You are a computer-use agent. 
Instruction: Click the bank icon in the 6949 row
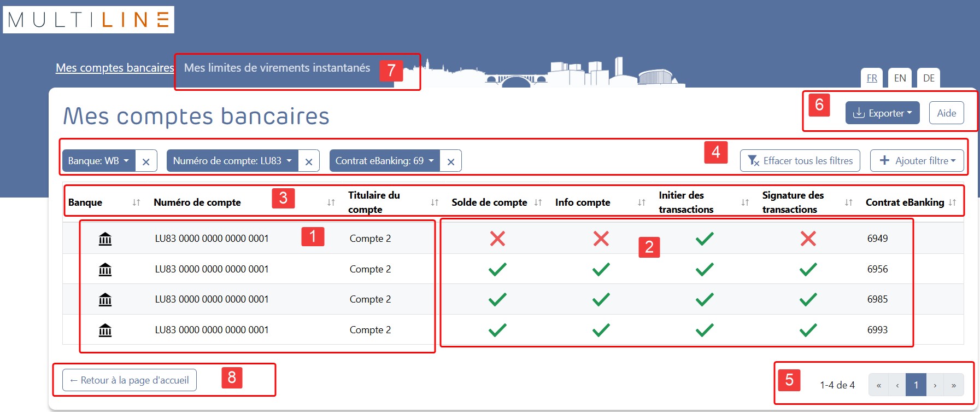(x=105, y=239)
